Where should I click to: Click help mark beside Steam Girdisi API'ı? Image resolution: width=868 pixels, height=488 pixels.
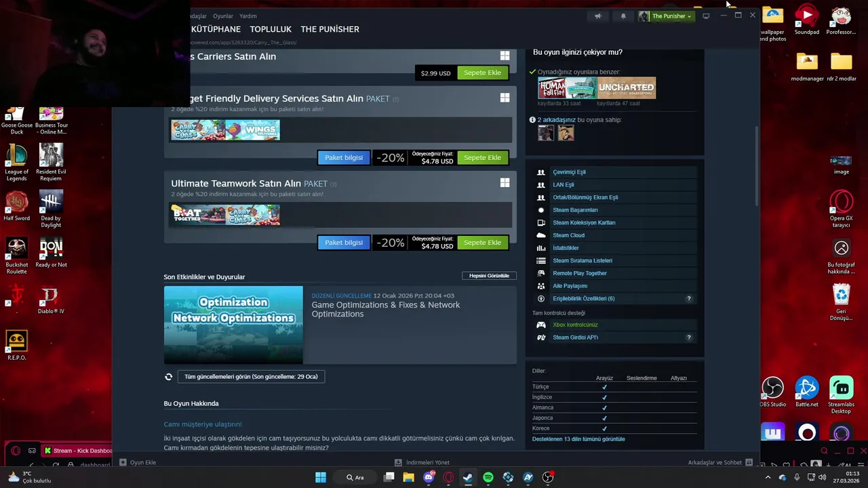689,338
